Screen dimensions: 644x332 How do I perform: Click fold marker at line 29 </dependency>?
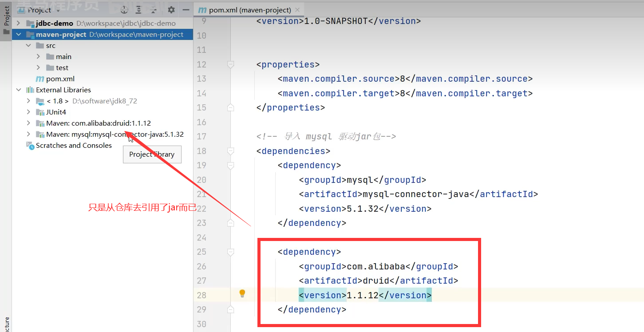click(230, 309)
